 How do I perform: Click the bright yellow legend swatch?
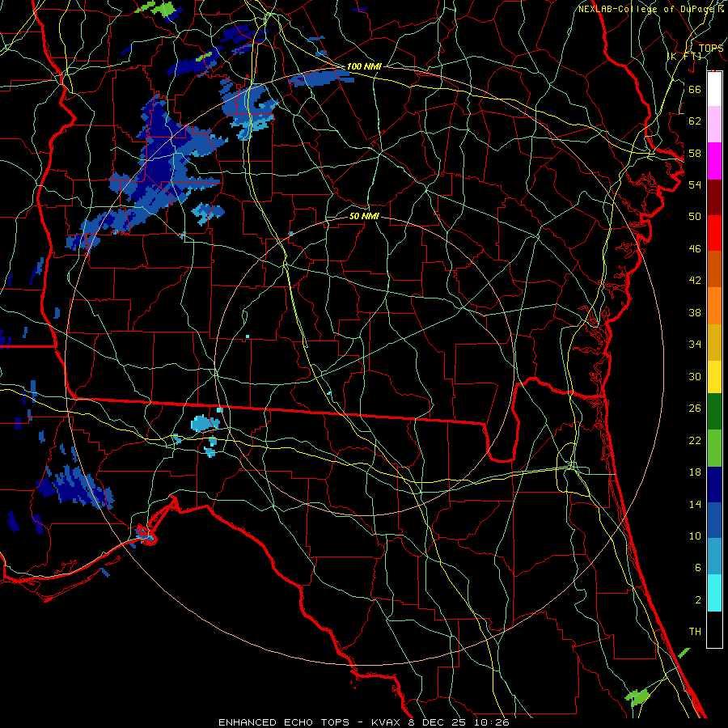714,377
